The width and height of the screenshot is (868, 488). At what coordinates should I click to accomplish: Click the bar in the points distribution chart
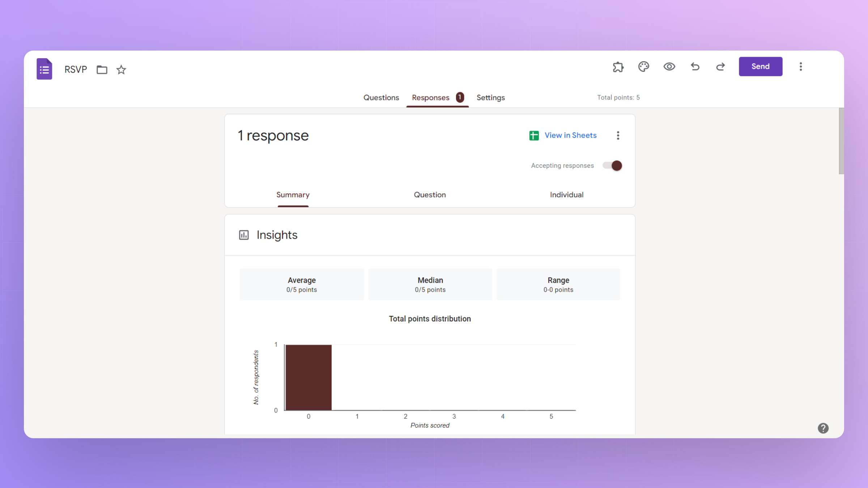pyautogui.click(x=309, y=377)
